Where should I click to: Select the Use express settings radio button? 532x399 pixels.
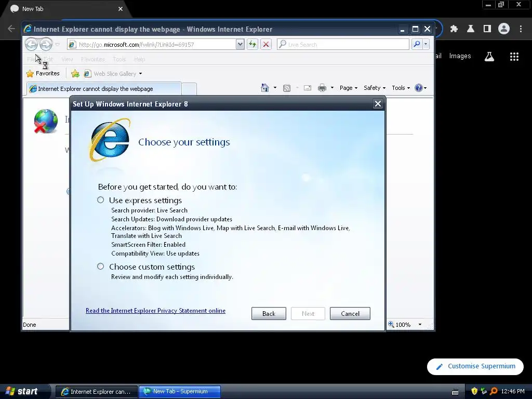coord(100,200)
